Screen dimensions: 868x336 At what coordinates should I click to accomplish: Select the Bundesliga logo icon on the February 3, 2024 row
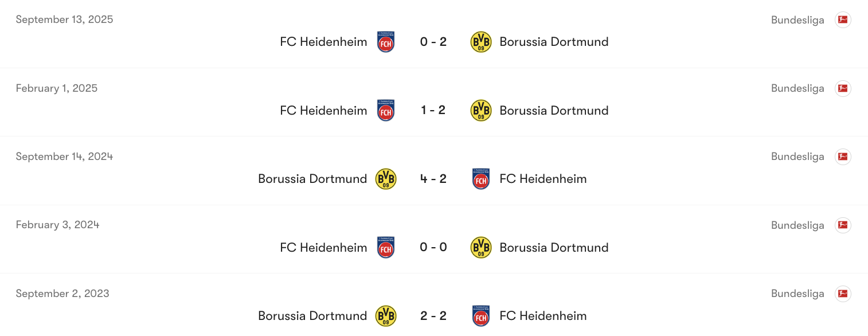(843, 225)
